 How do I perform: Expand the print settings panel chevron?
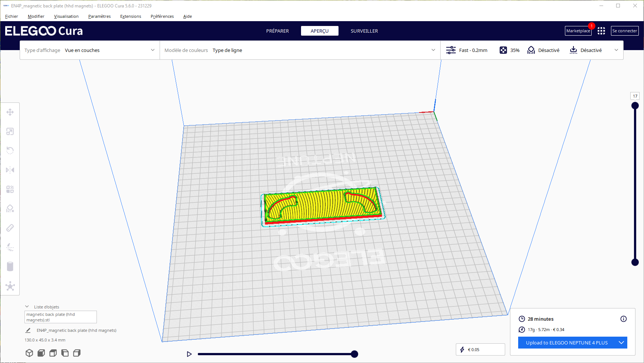click(617, 50)
